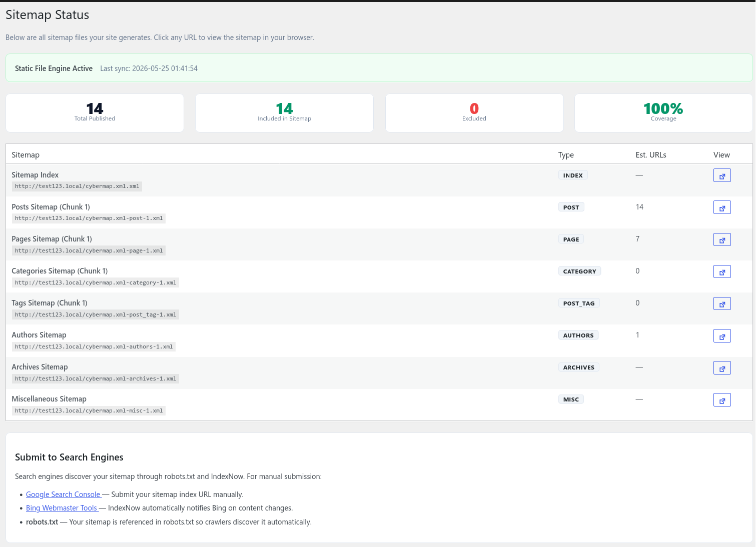Open Categories Sitemap external view icon
This screenshot has height=547, width=756.
722,271
